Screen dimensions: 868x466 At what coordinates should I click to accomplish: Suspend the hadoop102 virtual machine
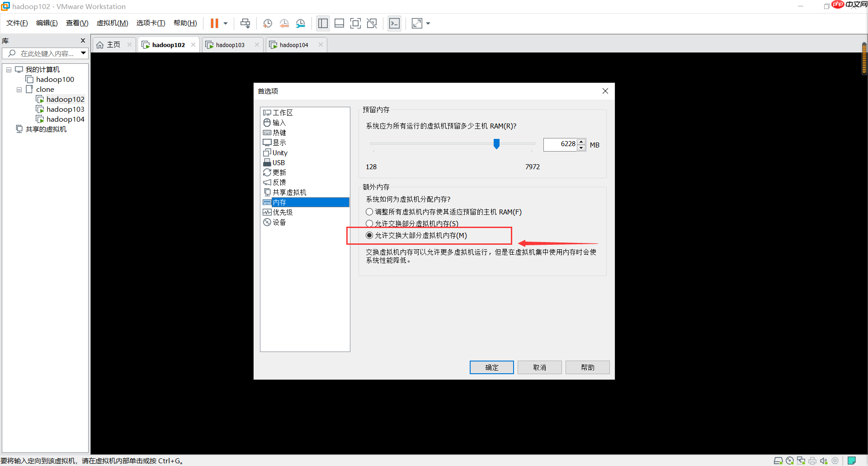click(x=215, y=23)
